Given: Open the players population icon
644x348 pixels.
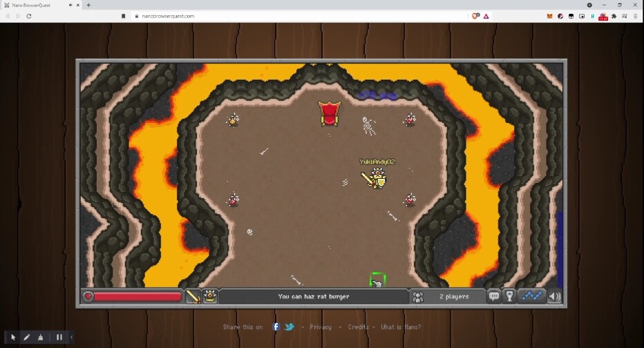Looking at the screenshot, I should pyautogui.click(x=417, y=297).
